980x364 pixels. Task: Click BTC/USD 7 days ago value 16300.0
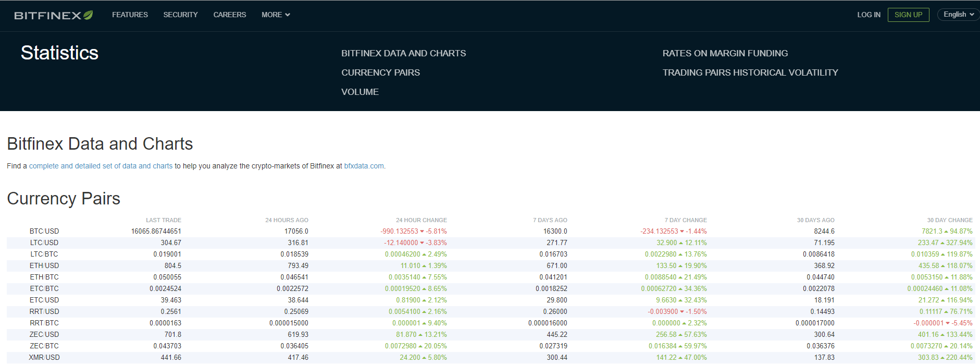pos(555,231)
